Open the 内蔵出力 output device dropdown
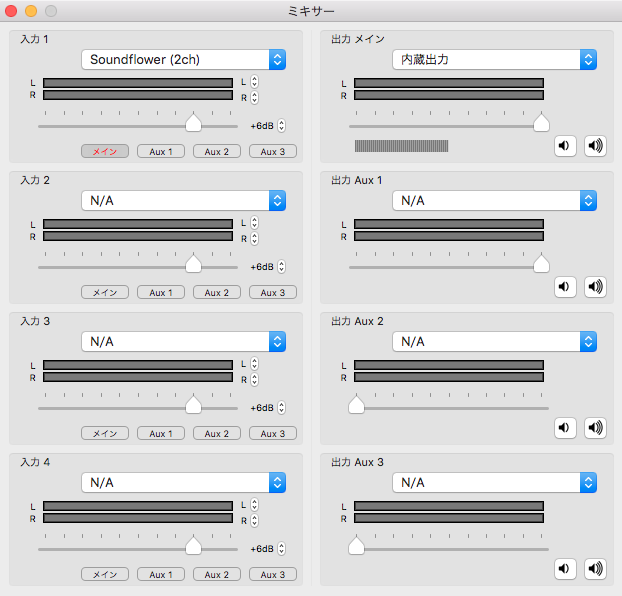The width and height of the screenshot is (622, 596). [x=494, y=60]
